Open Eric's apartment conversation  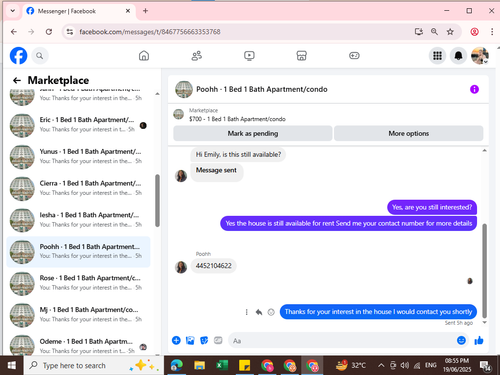pos(78,125)
